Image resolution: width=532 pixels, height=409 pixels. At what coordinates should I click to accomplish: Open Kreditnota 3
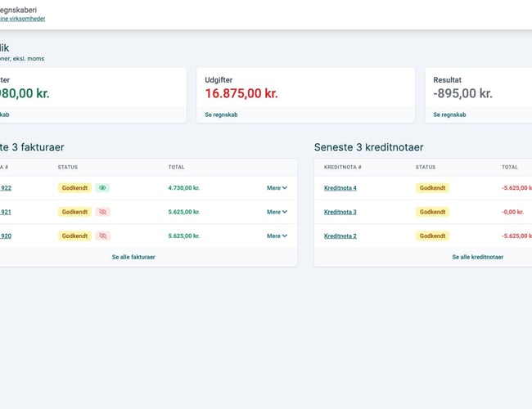(x=340, y=212)
